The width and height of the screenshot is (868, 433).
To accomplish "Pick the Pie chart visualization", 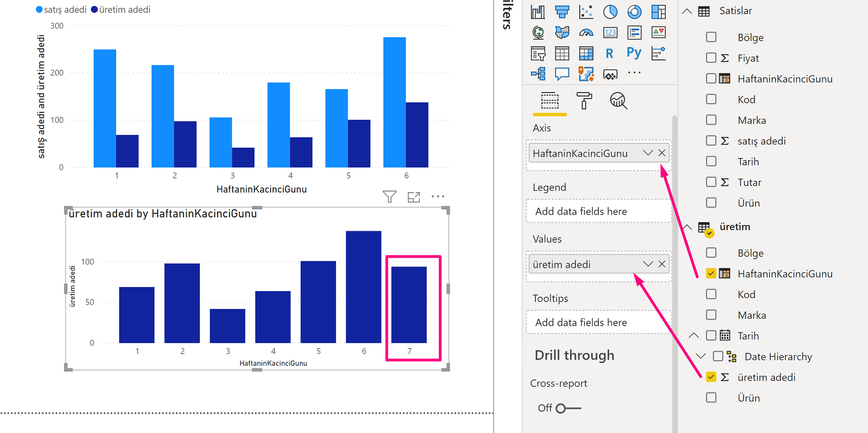I will pyautogui.click(x=610, y=11).
